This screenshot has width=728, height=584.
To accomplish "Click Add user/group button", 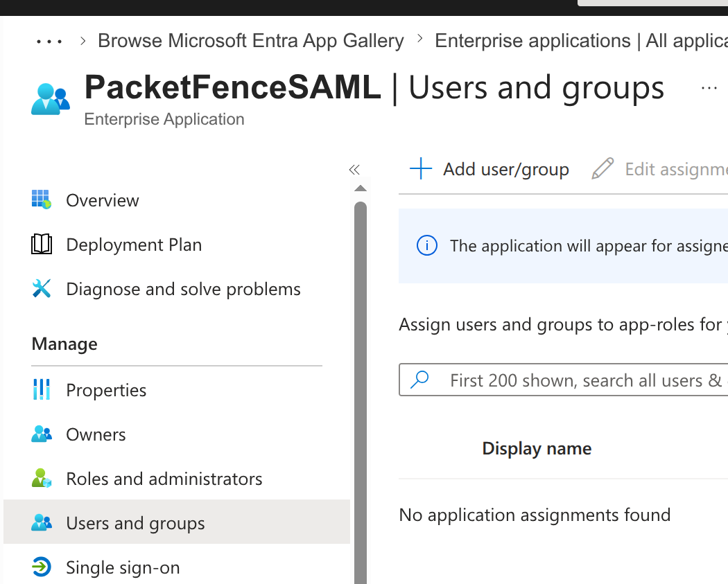I will pyautogui.click(x=489, y=169).
